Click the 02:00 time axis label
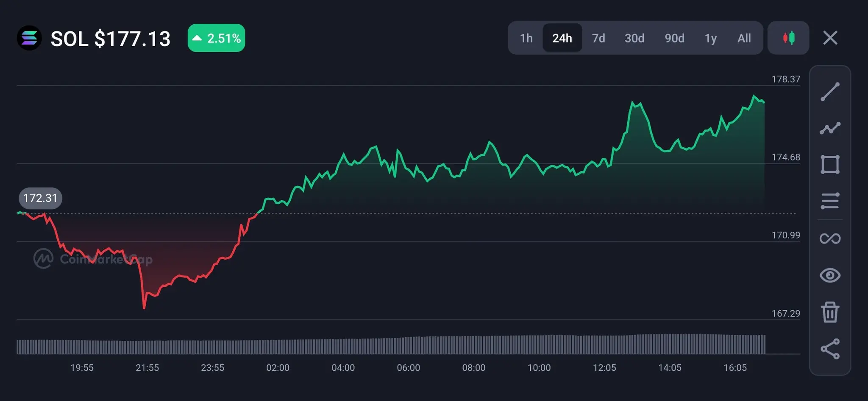Viewport: 868px width, 401px height. click(x=278, y=368)
